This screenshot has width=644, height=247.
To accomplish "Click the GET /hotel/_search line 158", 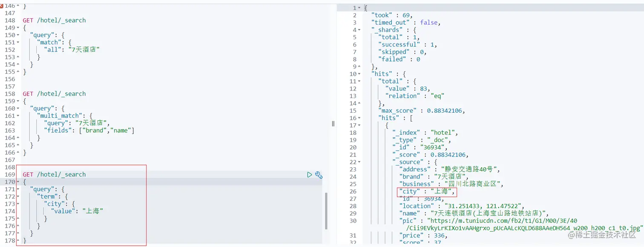I will [54, 94].
